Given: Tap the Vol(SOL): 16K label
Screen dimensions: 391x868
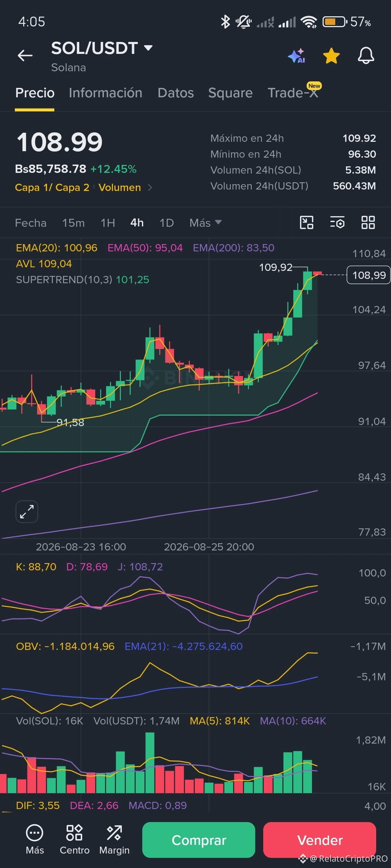Looking at the screenshot, I should [50, 721].
